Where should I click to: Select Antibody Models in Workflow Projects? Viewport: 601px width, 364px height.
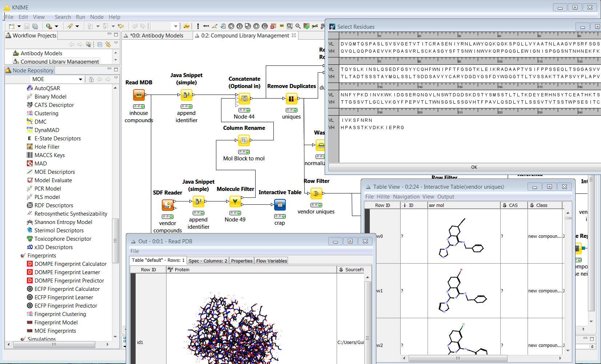(x=41, y=53)
